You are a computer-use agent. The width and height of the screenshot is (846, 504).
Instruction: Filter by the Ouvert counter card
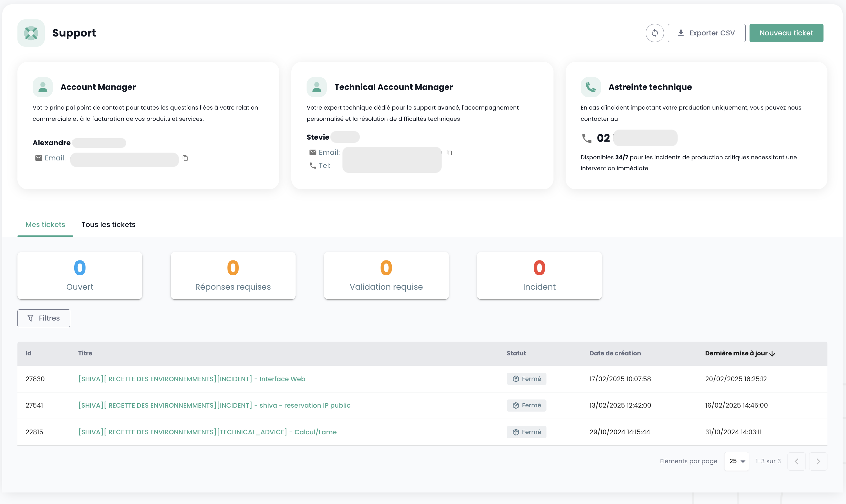click(80, 275)
